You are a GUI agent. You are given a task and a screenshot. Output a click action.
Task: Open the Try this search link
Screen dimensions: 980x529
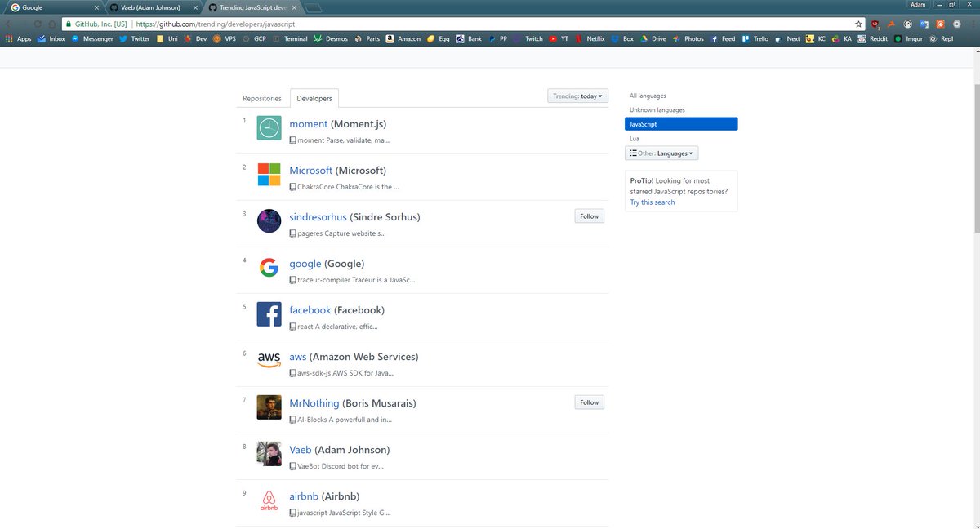(x=651, y=202)
